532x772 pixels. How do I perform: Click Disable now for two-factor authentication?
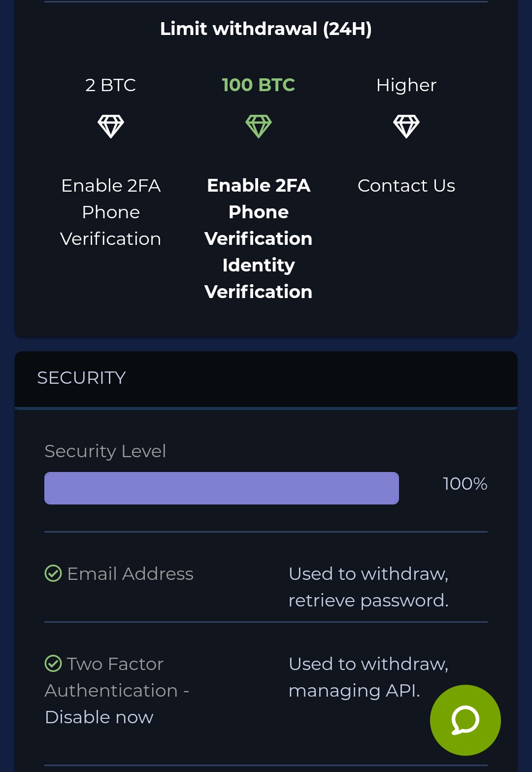pyautogui.click(x=99, y=717)
